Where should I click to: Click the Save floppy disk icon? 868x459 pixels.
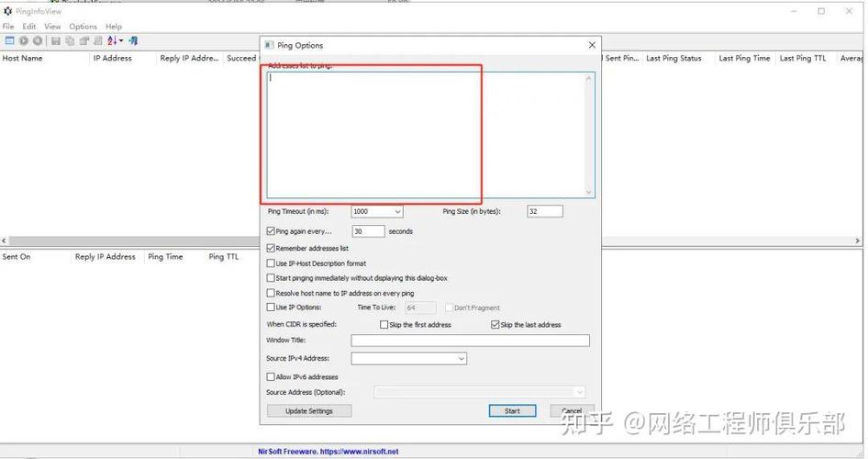pos(56,41)
